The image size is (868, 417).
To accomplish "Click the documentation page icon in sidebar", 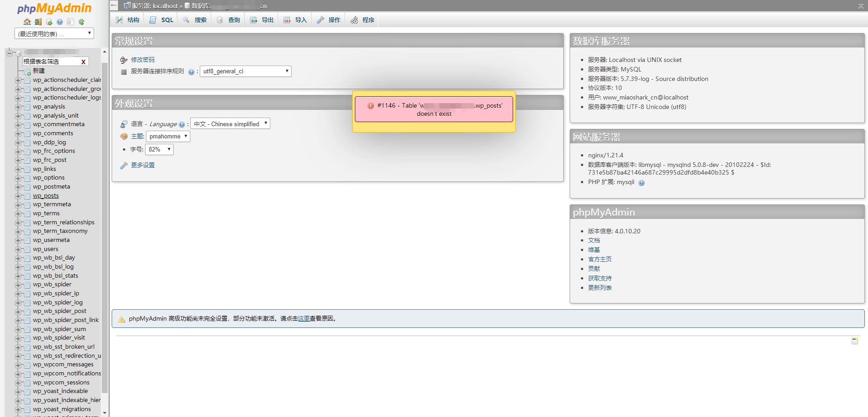I will click(70, 22).
